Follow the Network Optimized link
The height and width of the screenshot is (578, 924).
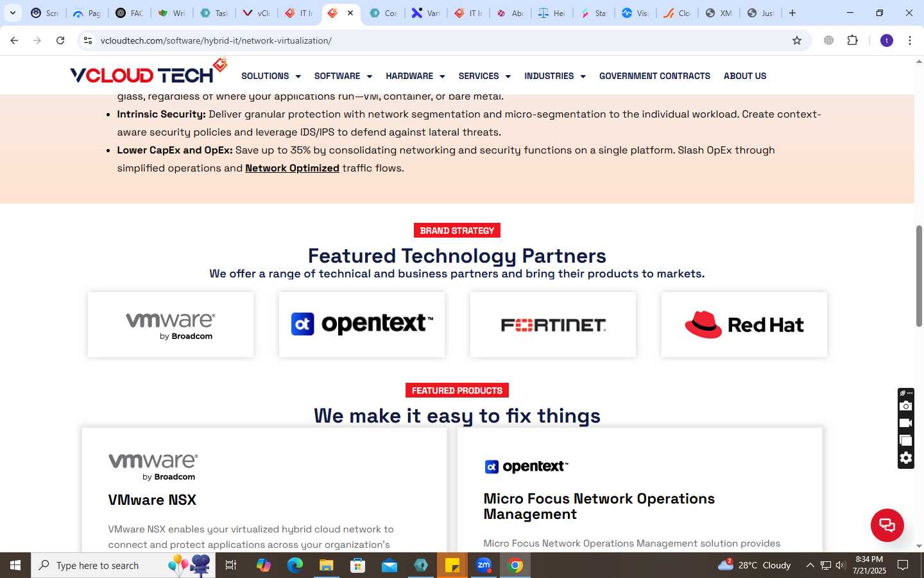(x=292, y=168)
